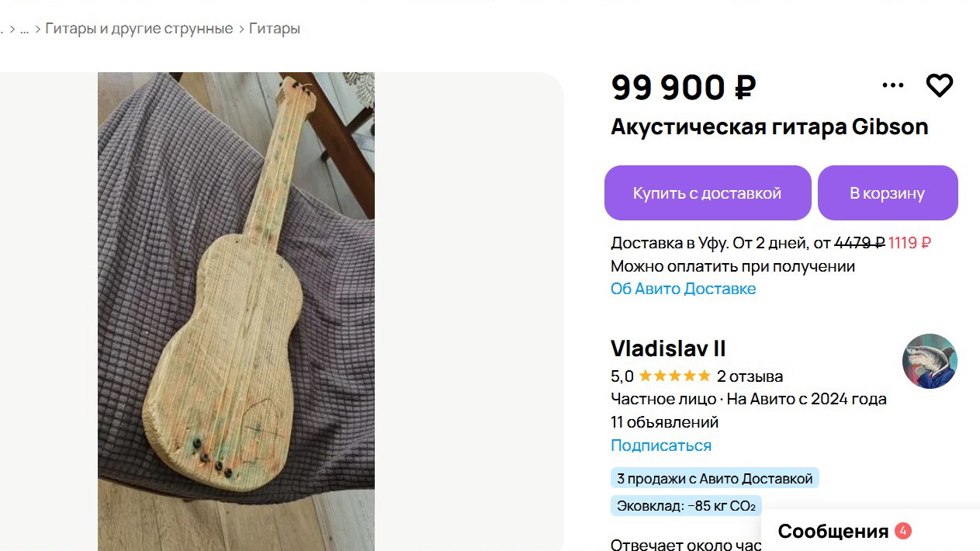
Task: Click the listing title Акустическая гитара Gibson
Action: (x=770, y=126)
